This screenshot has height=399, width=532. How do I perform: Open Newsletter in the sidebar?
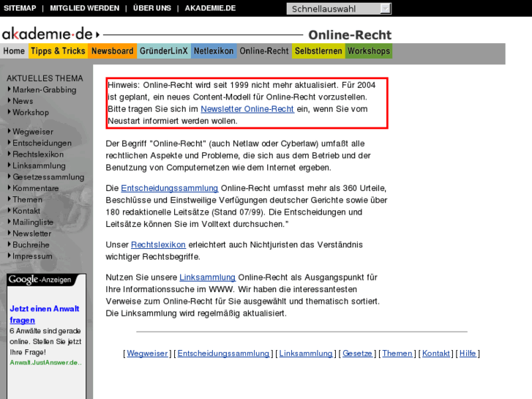click(x=32, y=234)
